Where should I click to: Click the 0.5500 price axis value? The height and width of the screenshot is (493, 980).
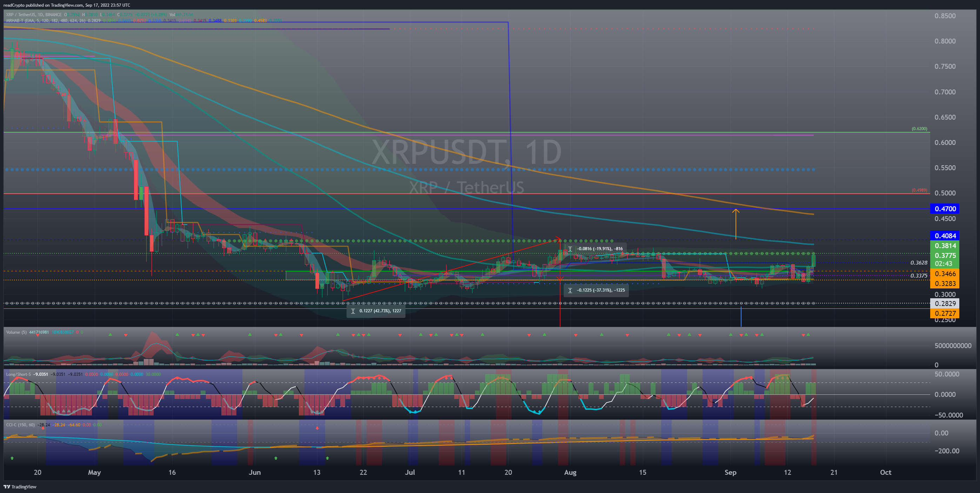pyautogui.click(x=945, y=168)
